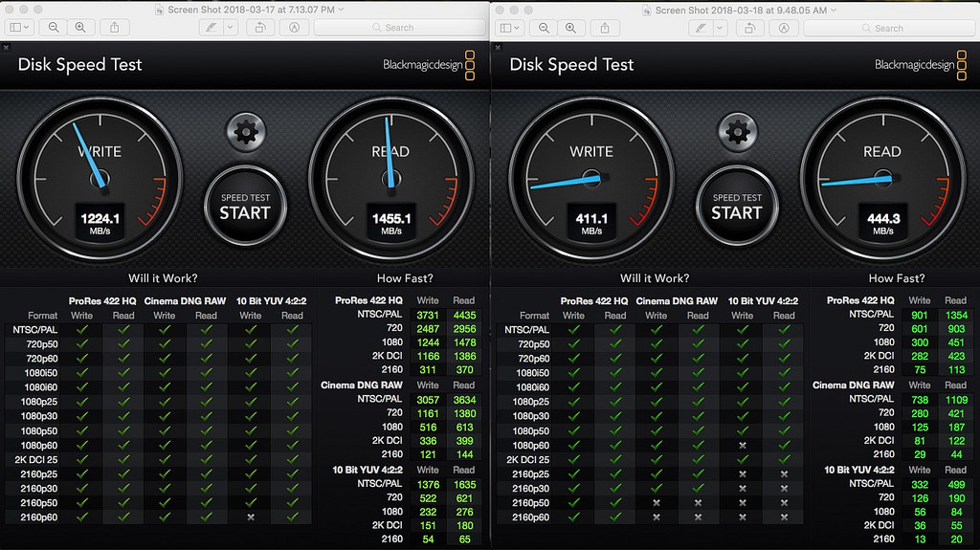Close left Disk Speed Test with small x
980x550 pixels.
coord(6,48)
